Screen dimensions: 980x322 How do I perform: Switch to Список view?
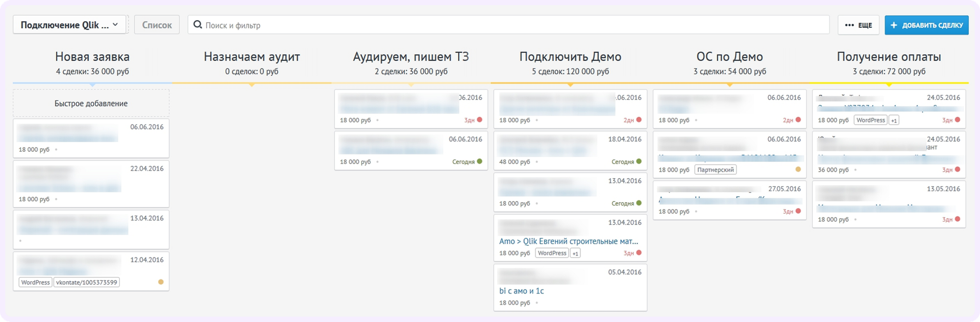pyautogui.click(x=157, y=25)
